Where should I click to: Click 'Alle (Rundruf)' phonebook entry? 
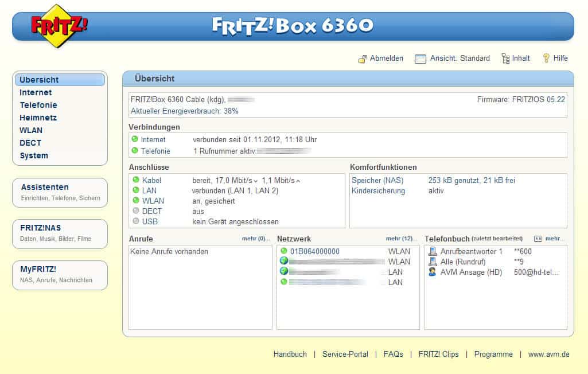463,262
